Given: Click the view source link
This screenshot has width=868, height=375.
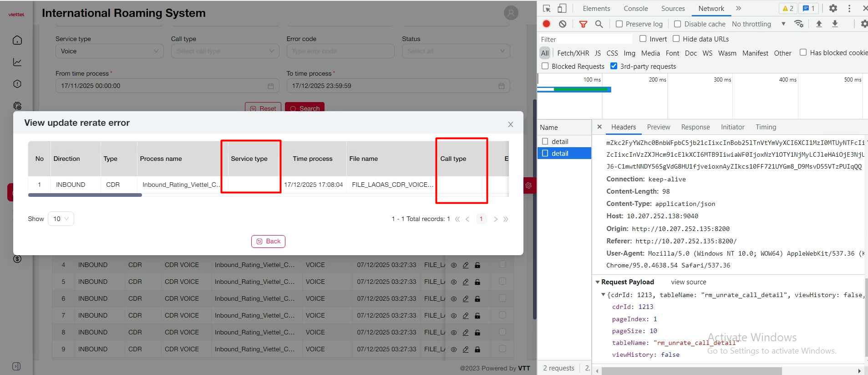Looking at the screenshot, I should point(688,282).
